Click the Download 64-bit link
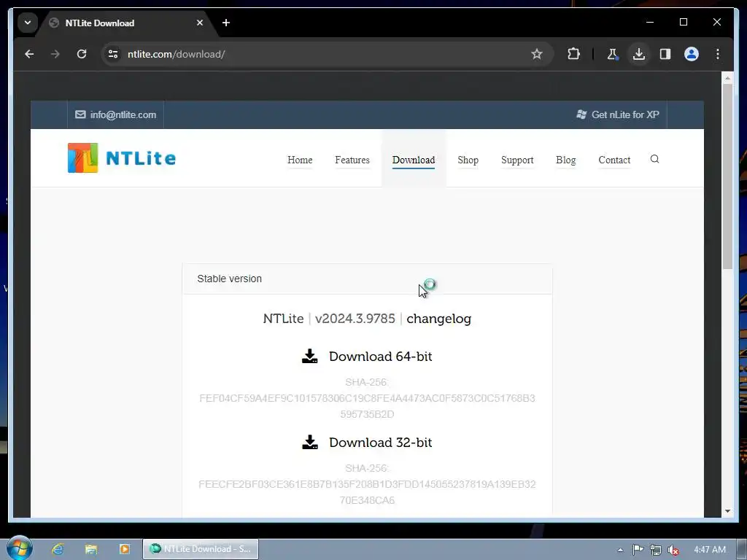This screenshot has height=560, width=747. click(380, 357)
